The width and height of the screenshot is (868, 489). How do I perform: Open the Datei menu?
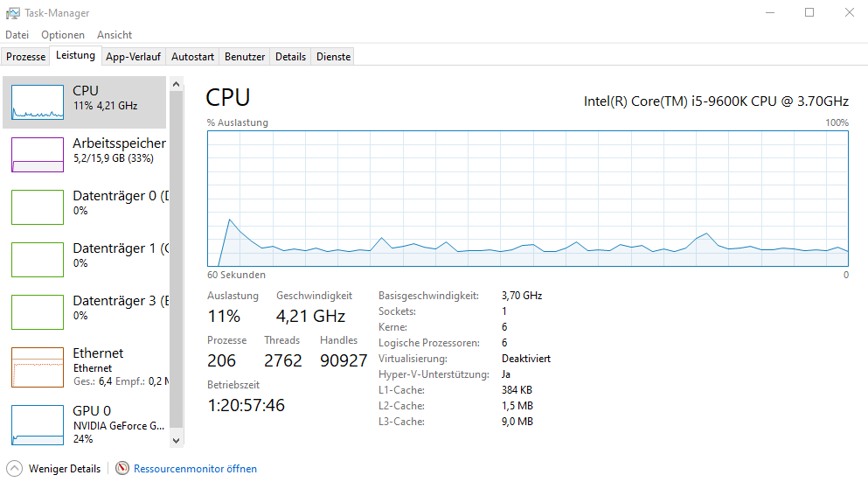tap(17, 35)
